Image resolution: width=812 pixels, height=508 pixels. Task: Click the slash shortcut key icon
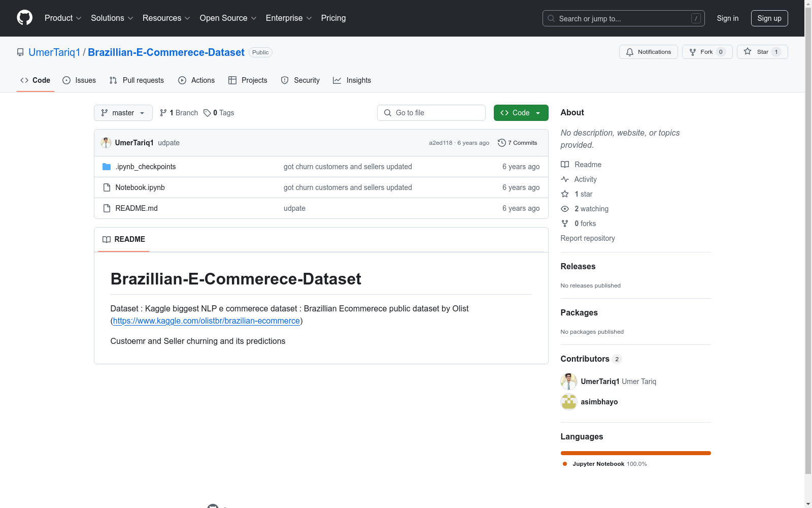[x=696, y=18]
